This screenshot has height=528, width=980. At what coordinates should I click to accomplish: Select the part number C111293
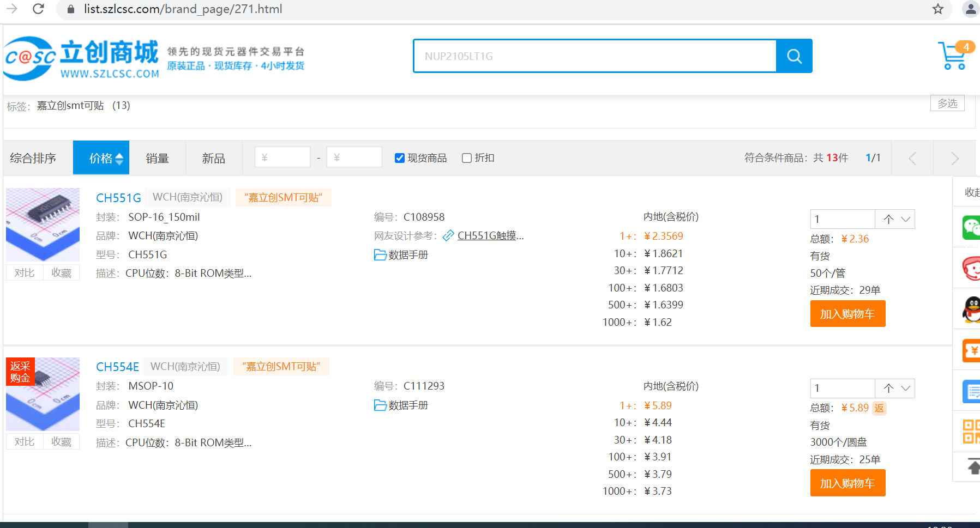tap(424, 386)
